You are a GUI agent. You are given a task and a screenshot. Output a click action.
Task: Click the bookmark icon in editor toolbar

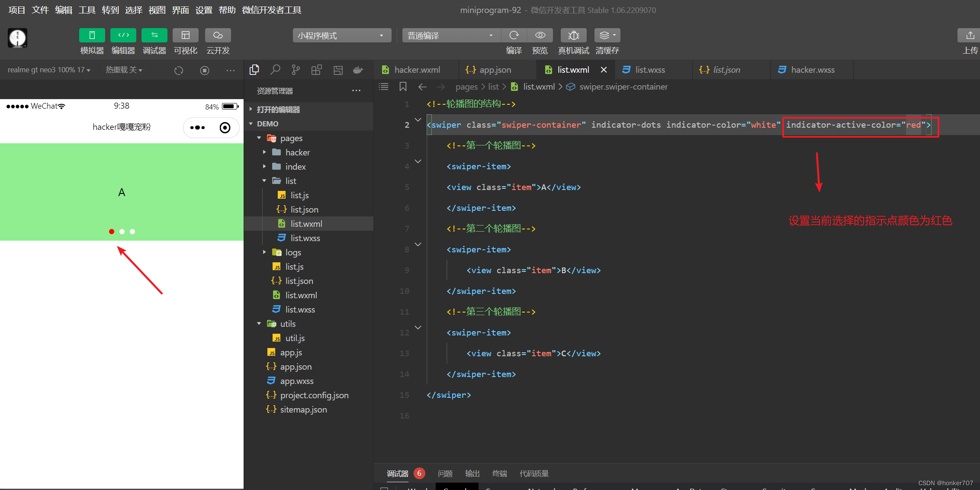point(403,87)
